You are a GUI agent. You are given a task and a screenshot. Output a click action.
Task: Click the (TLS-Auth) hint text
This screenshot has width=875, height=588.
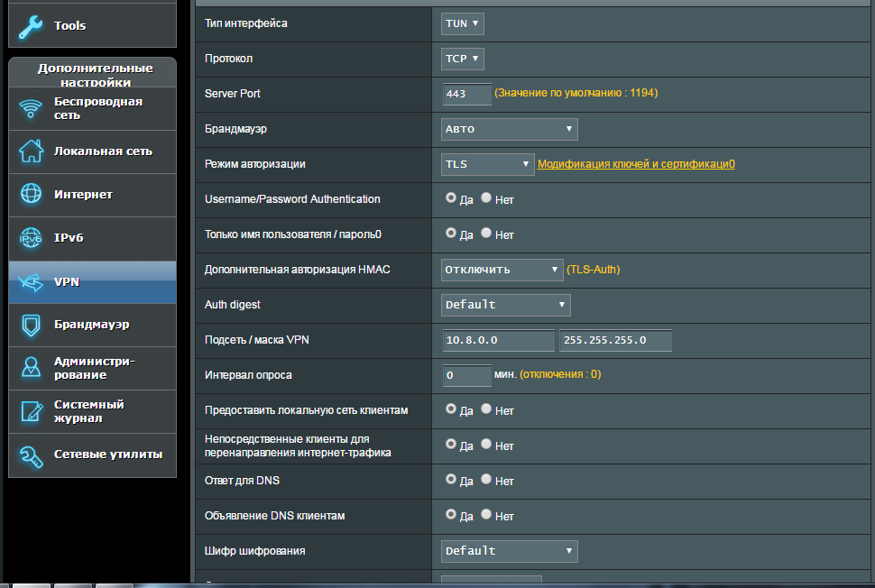pyautogui.click(x=594, y=270)
